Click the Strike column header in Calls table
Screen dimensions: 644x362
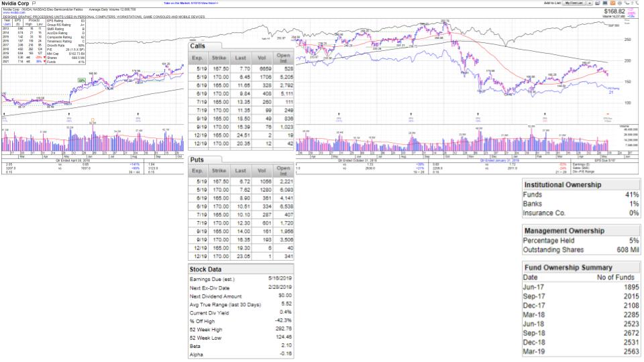(x=219, y=58)
